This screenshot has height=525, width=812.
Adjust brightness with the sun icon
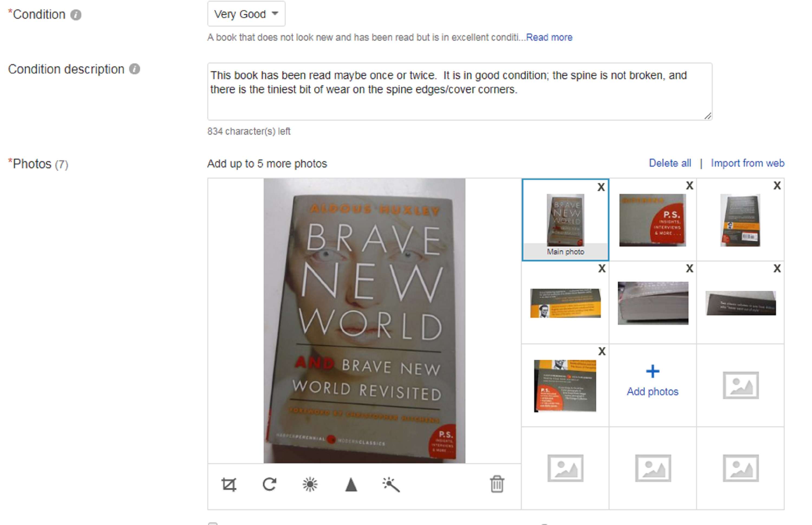pyautogui.click(x=310, y=484)
